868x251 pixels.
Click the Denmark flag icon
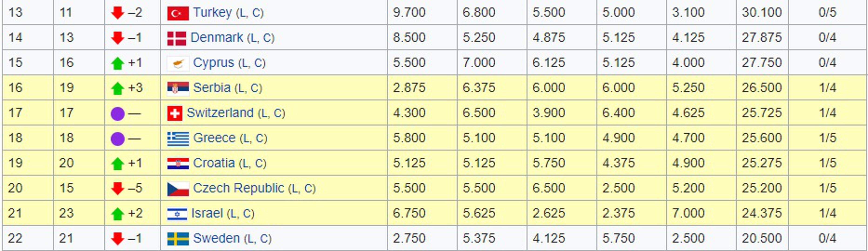[x=176, y=38]
